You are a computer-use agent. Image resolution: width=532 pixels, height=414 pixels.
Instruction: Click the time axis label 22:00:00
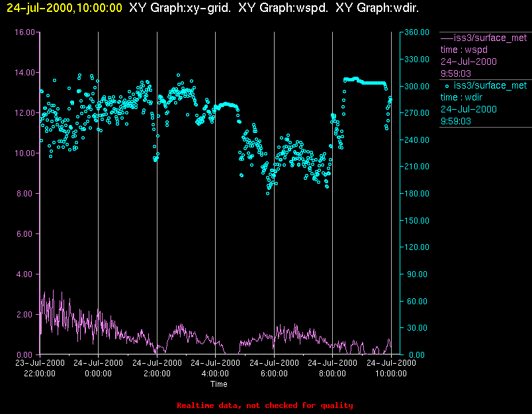pyautogui.click(x=40, y=374)
